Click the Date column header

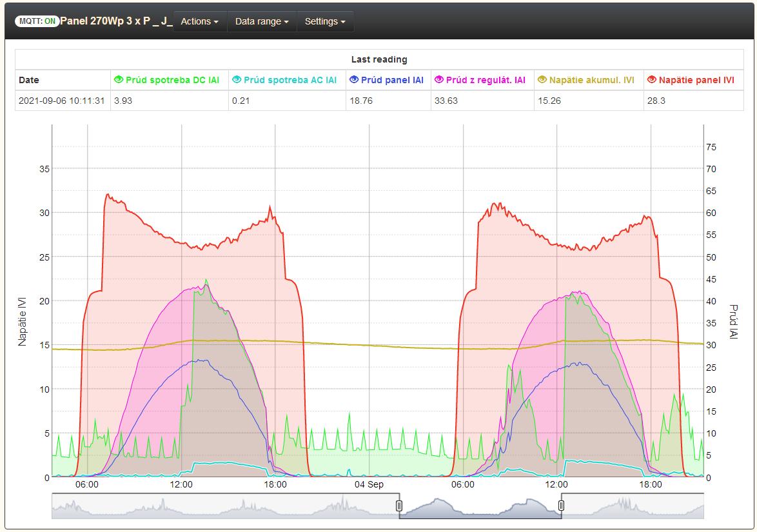pos(29,80)
